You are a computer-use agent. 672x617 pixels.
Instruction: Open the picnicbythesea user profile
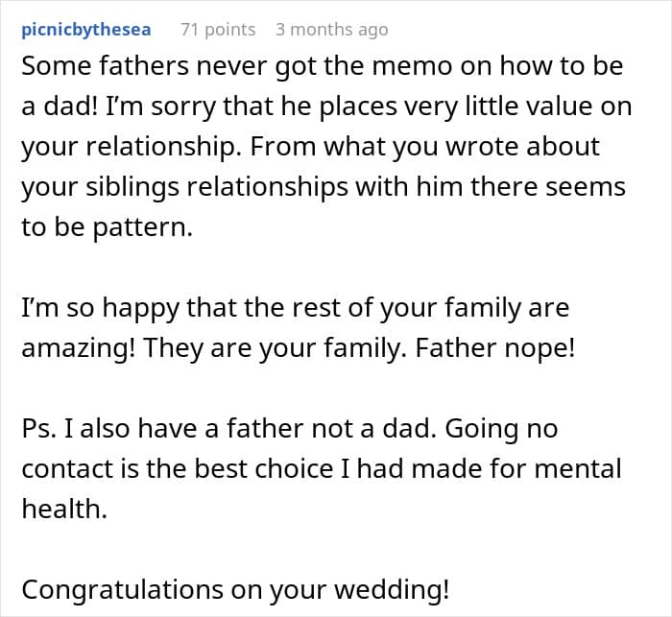(x=86, y=29)
